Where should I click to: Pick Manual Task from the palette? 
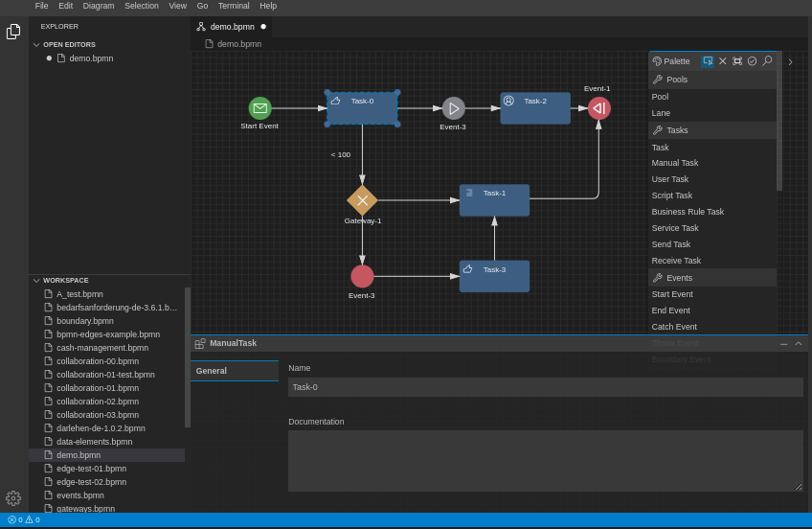[712, 163]
